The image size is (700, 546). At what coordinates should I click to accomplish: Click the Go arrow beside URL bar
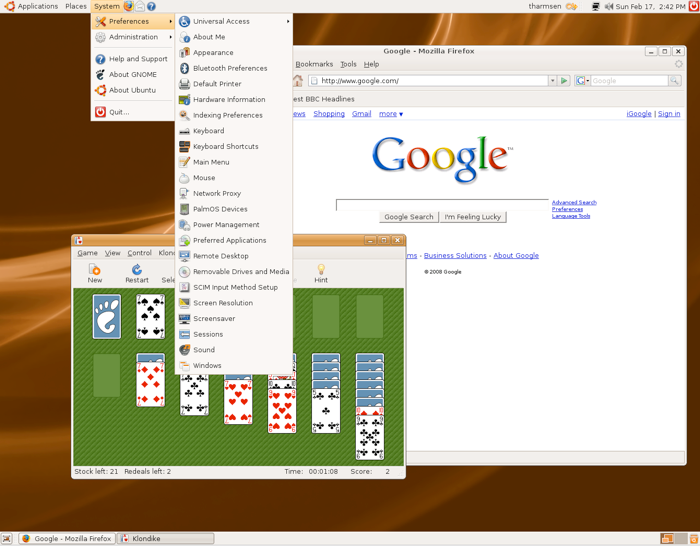tap(564, 81)
